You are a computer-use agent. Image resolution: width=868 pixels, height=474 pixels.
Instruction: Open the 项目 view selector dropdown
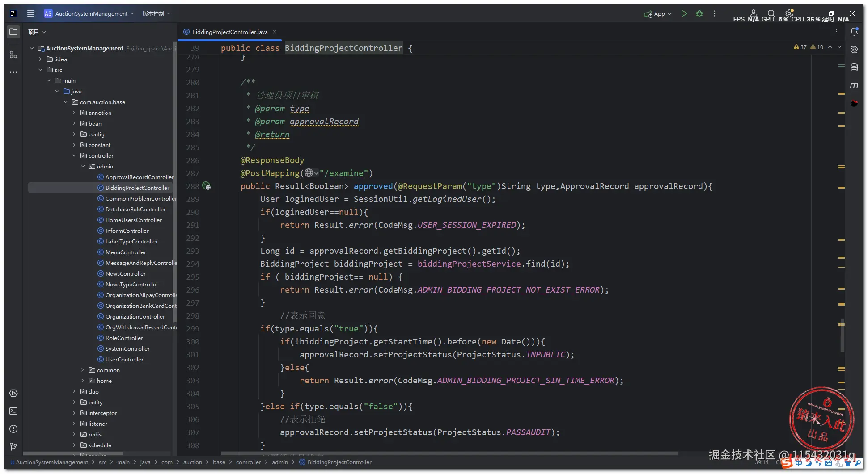coord(37,32)
